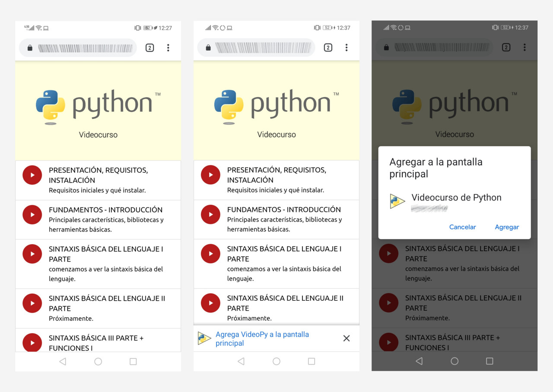Click Agregar in add-to-home dialog

pyautogui.click(x=507, y=227)
